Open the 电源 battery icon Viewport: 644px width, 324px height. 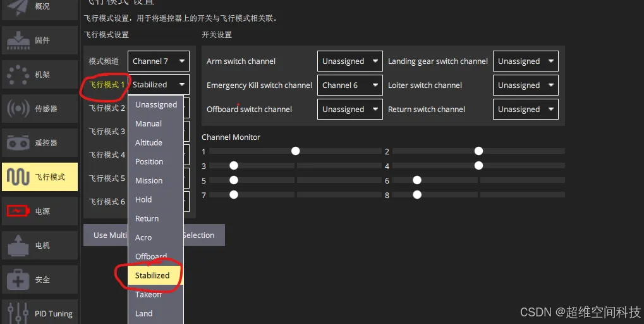click(x=18, y=211)
